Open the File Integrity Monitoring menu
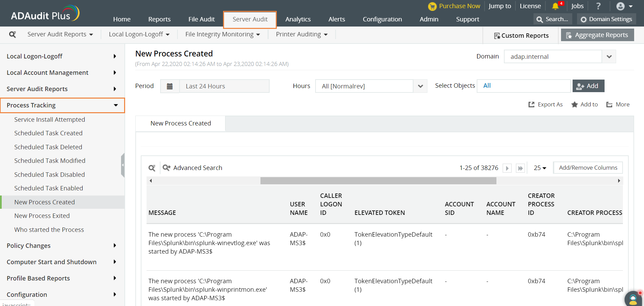644x306 pixels. tap(222, 34)
